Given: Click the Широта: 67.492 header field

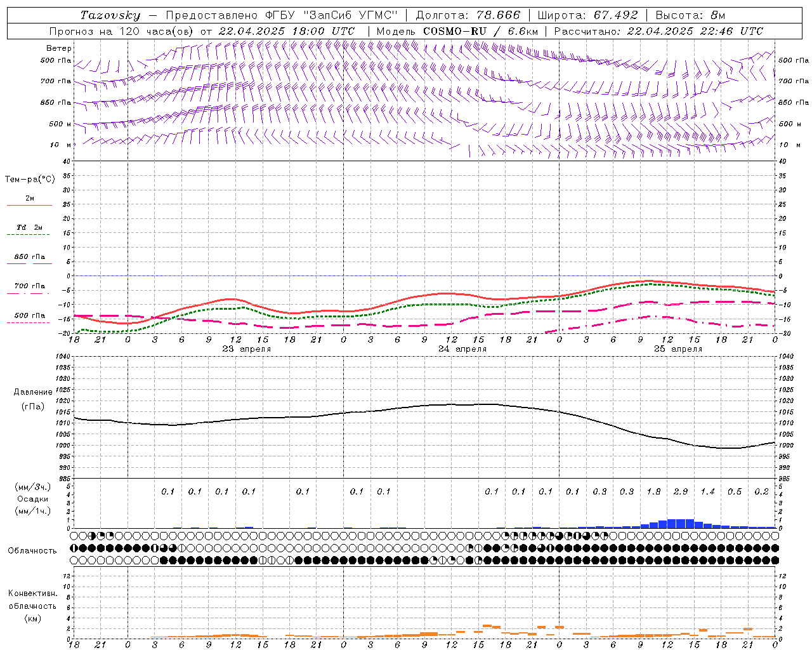Looking at the screenshot, I should tap(587, 15).
